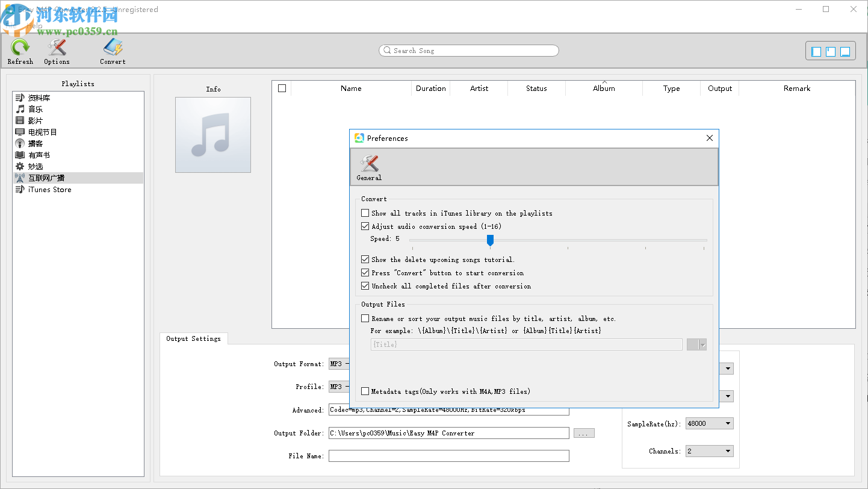868x489 pixels.
Task: Click inside the Search Song field
Action: pyautogui.click(x=468, y=51)
